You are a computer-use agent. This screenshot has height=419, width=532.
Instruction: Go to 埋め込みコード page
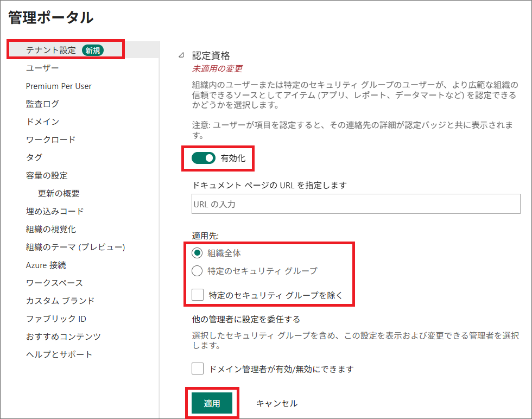[55, 211]
